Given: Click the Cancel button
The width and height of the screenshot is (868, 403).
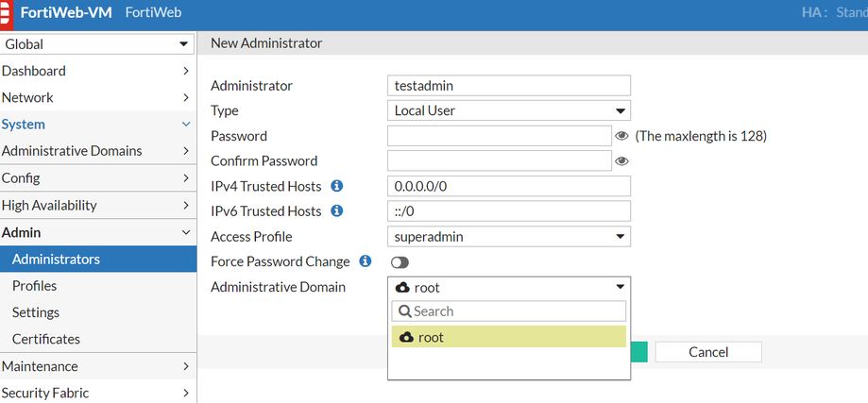Looking at the screenshot, I should [x=707, y=352].
